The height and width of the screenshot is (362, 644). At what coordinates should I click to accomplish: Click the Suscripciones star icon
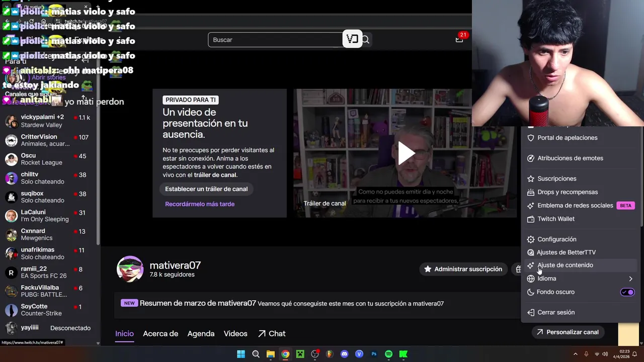point(530,178)
